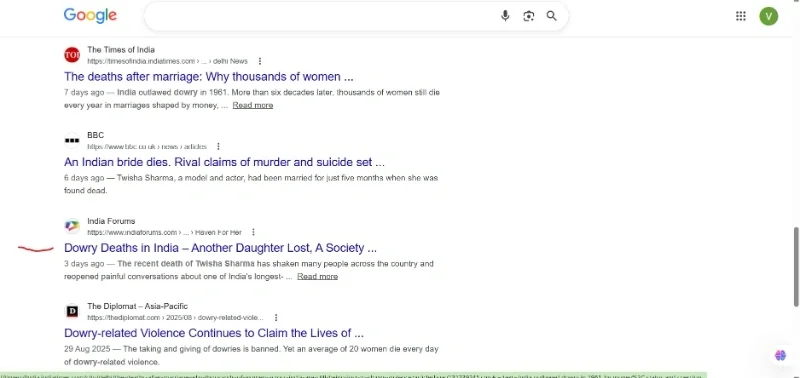Image resolution: width=800 pixels, height=378 pixels.
Task: Open "The deaths after marriage" article
Action: point(209,77)
